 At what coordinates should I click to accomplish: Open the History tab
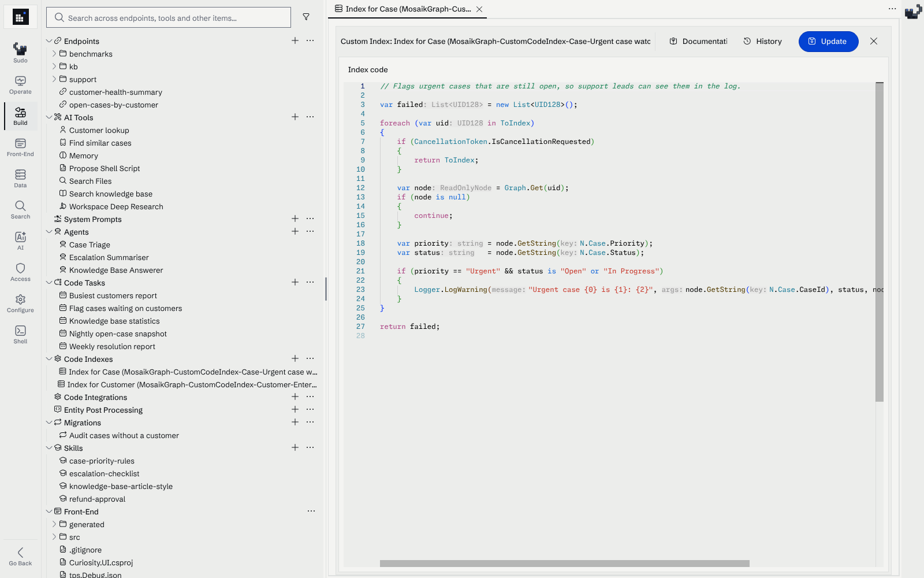(x=763, y=41)
